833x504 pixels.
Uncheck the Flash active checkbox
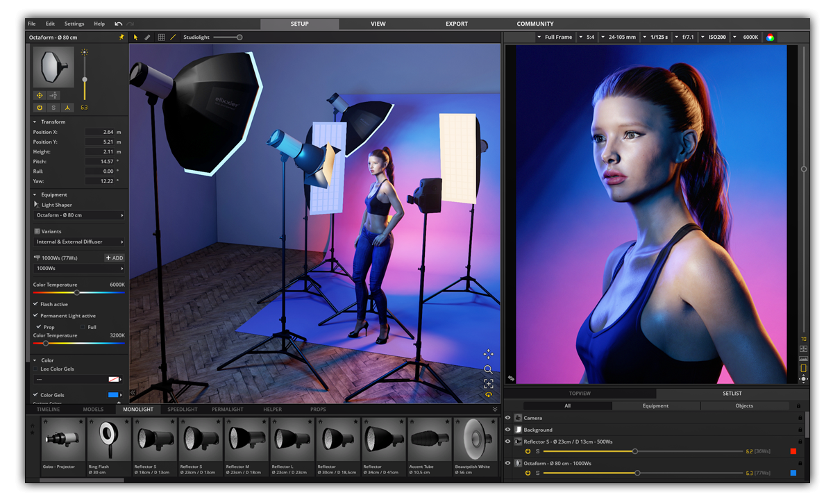(x=36, y=304)
